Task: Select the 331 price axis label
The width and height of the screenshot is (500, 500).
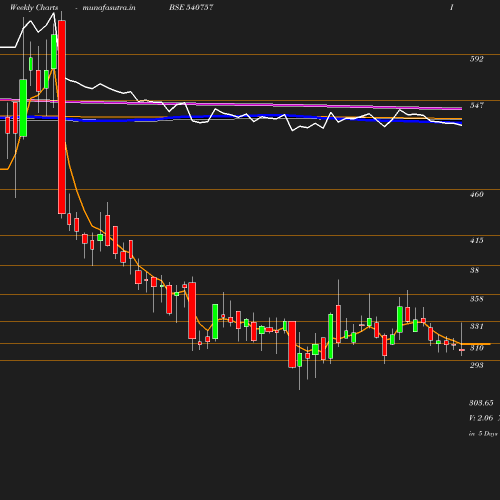Action: tap(476, 326)
